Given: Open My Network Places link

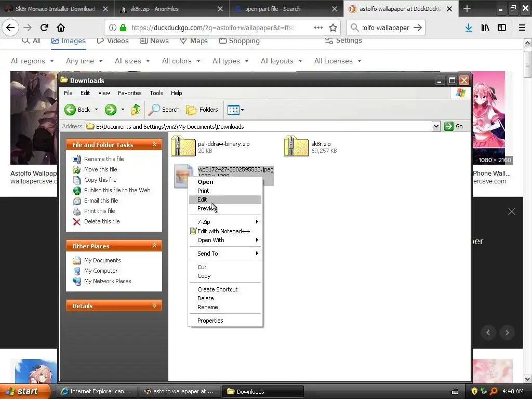Looking at the screenshot, I should (108, 281).
